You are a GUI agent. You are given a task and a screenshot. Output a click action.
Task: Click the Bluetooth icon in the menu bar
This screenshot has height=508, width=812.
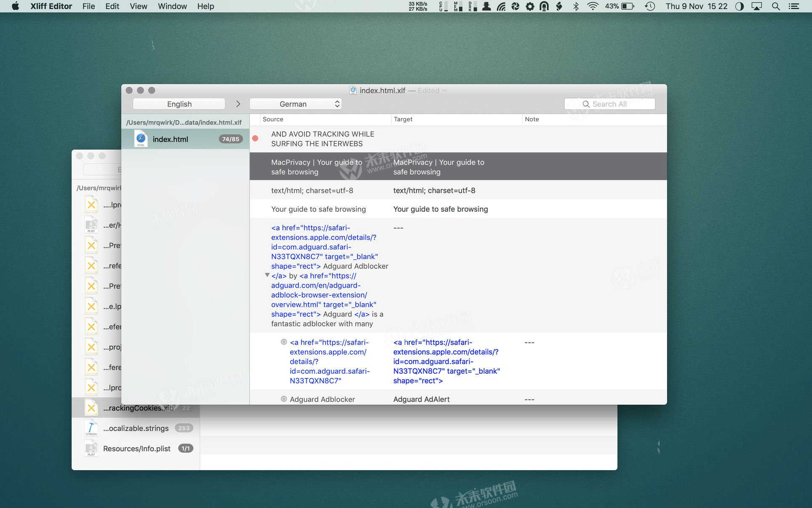576,6
